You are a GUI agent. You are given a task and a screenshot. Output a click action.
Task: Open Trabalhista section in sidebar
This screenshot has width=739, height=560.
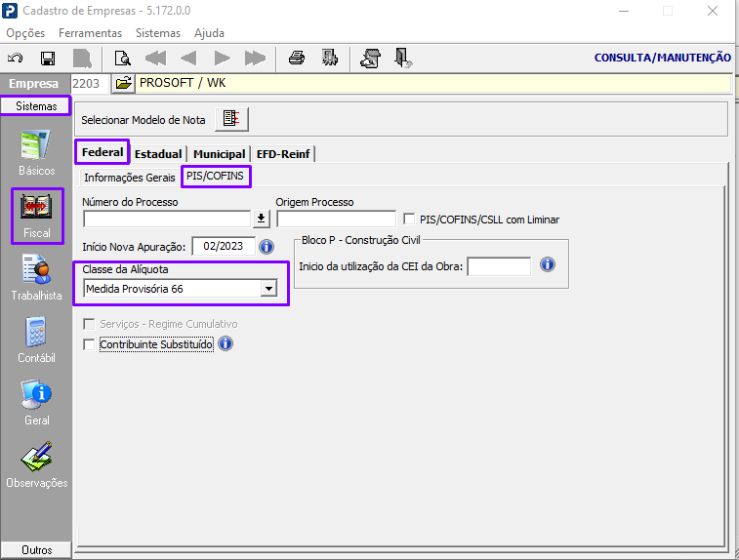pos(36,277)
